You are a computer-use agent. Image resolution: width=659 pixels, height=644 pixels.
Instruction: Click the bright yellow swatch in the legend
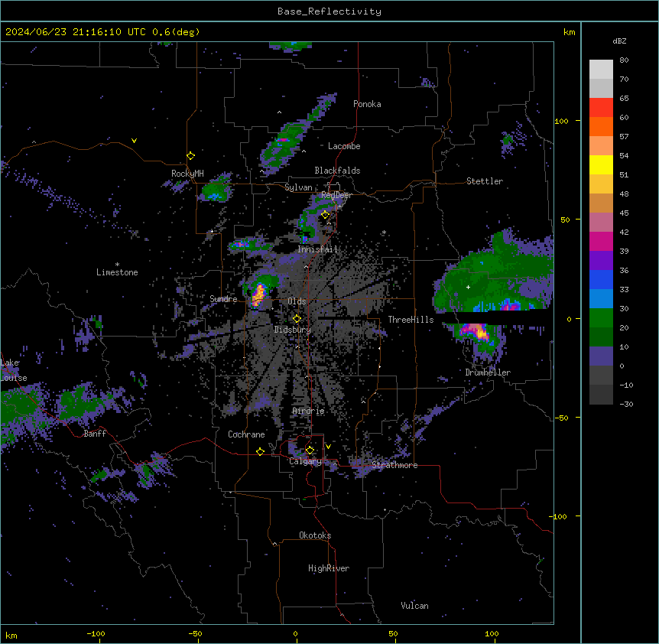point(601,164)
